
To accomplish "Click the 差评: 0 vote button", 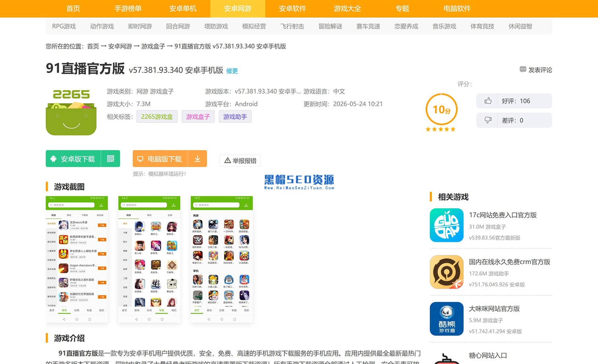I will click(x=514, y=120).
